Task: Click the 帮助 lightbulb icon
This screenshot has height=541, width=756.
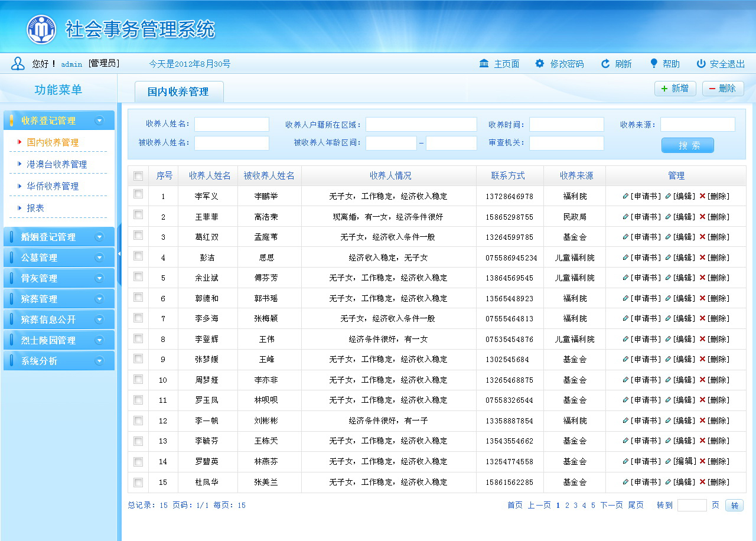Action: tap(654, 63)
